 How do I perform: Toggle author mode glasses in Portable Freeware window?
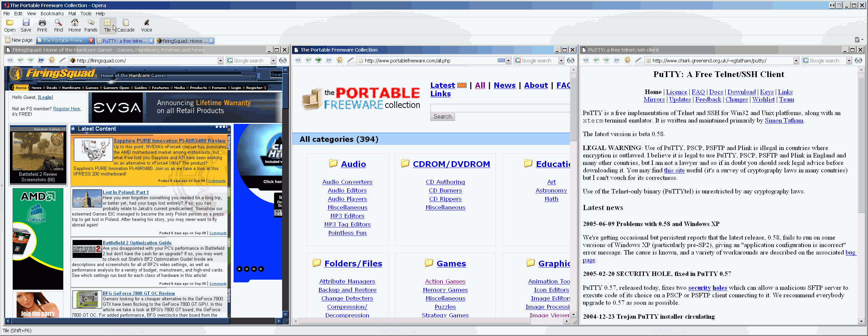coord(571,60)
